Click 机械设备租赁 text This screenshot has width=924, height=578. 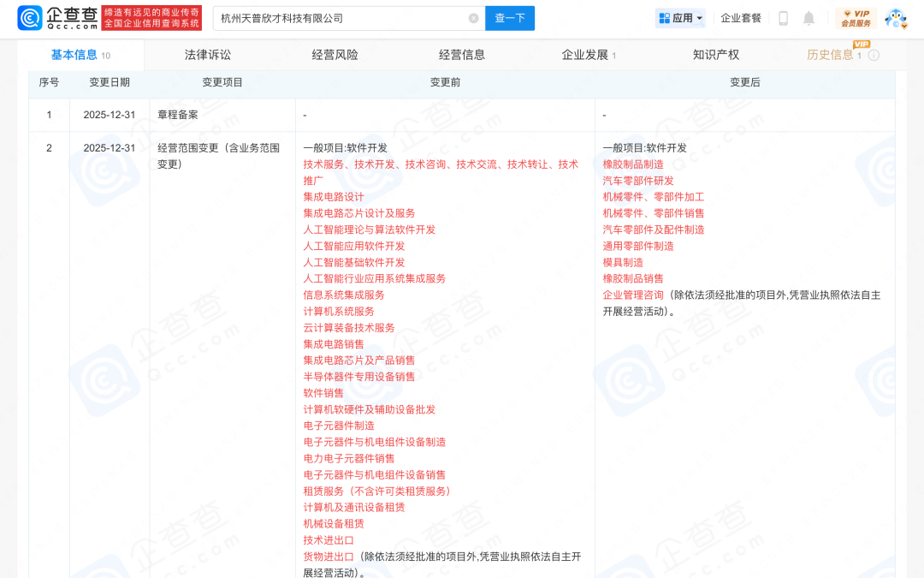[x=334, y=524]
